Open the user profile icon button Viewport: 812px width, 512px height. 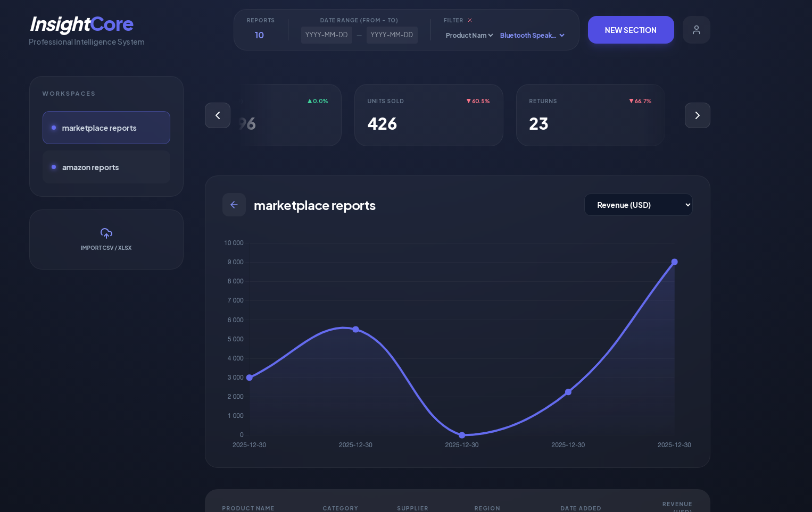[696, 30]
